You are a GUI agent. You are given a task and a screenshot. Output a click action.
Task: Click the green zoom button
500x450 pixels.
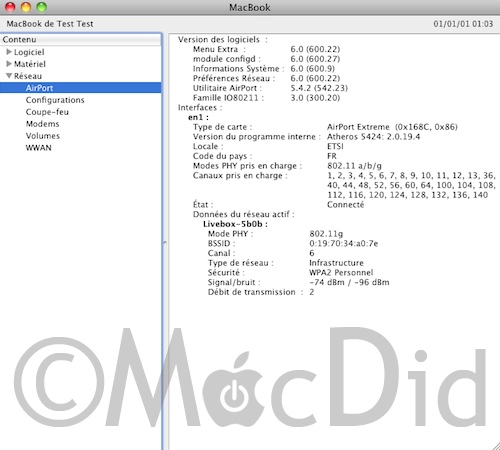coord(41,7)
